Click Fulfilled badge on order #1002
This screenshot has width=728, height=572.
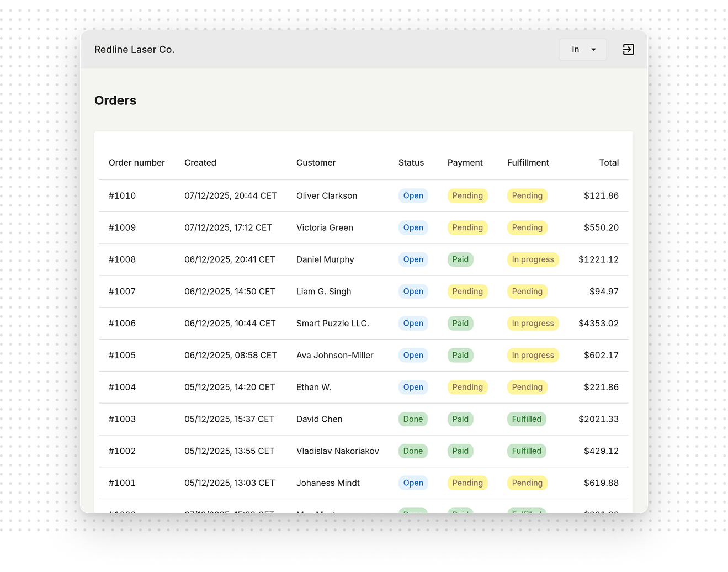click(526, 451)
